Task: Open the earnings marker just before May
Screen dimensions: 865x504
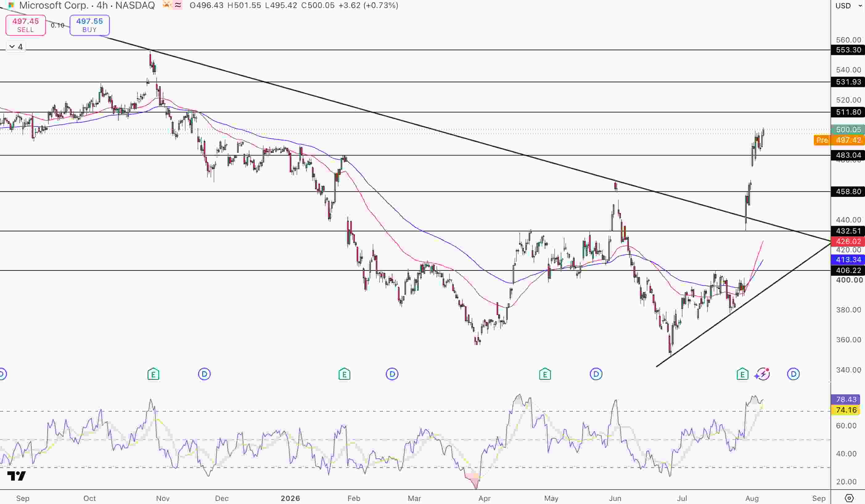Action: 545,374
